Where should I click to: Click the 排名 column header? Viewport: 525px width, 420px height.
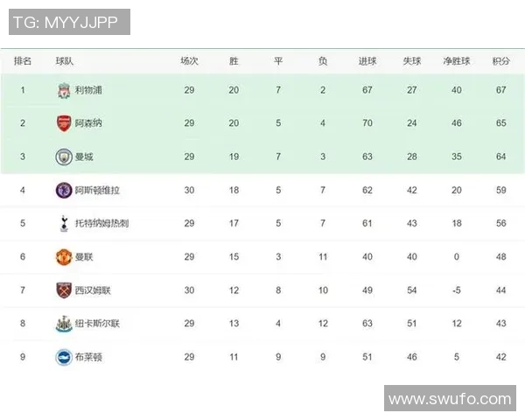point(23,61)
